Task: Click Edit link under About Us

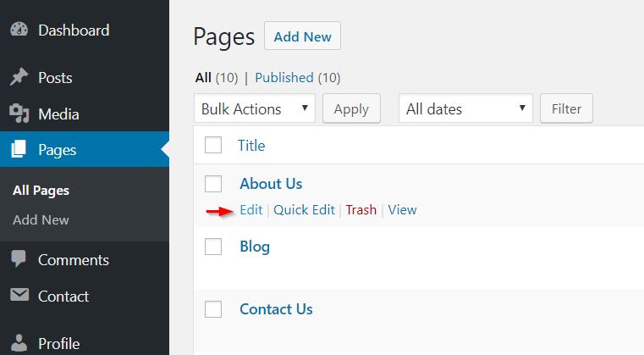Action: point(250,210)
